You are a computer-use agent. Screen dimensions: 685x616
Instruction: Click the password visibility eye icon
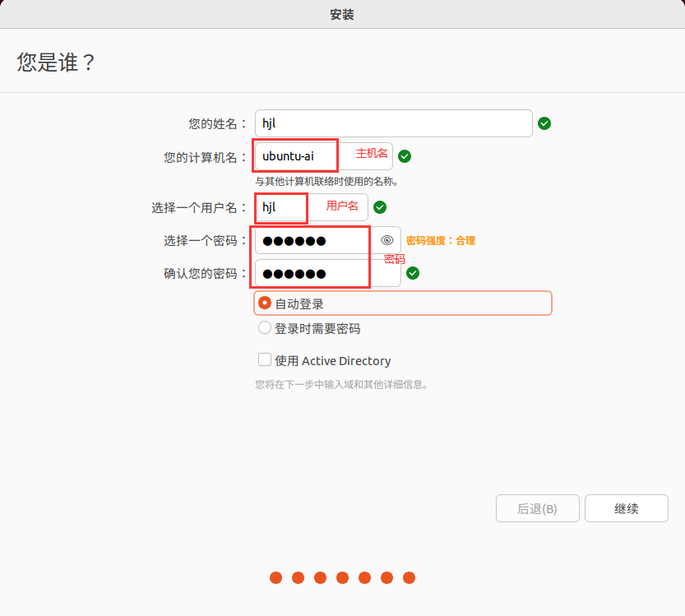pyautogui.click(x=387, y=240)
